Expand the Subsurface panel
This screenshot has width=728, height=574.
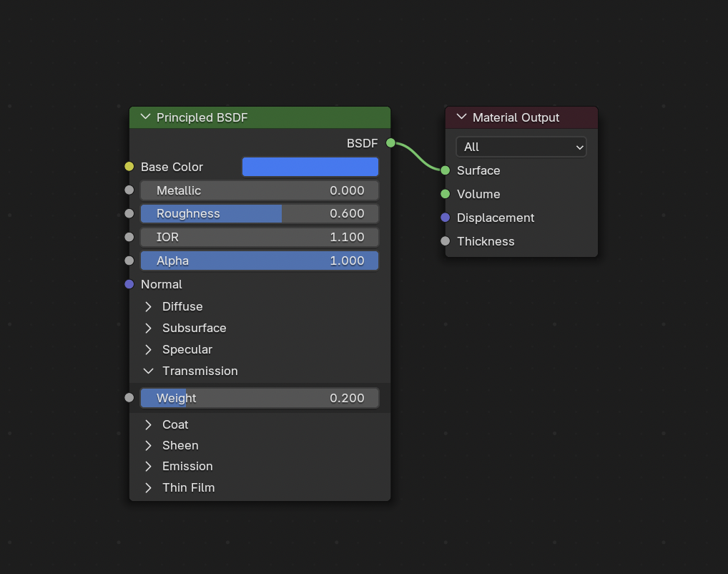tap(149, 328)
